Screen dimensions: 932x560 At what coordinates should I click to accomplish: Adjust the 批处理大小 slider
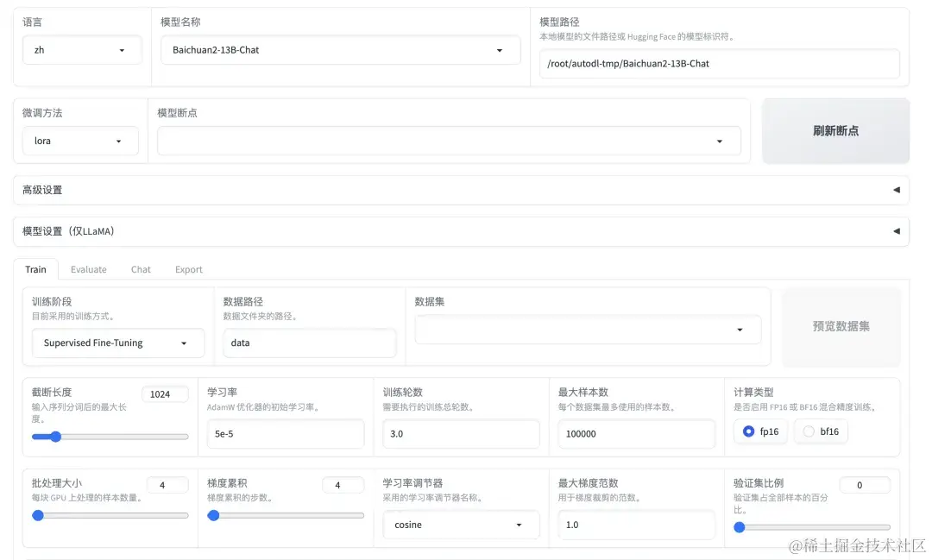pos(110,515)
